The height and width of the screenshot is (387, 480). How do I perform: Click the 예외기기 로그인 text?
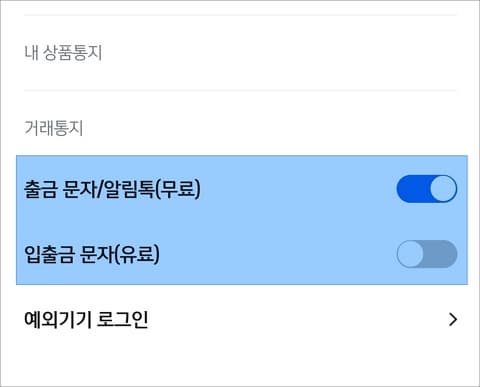pos(86,319)
